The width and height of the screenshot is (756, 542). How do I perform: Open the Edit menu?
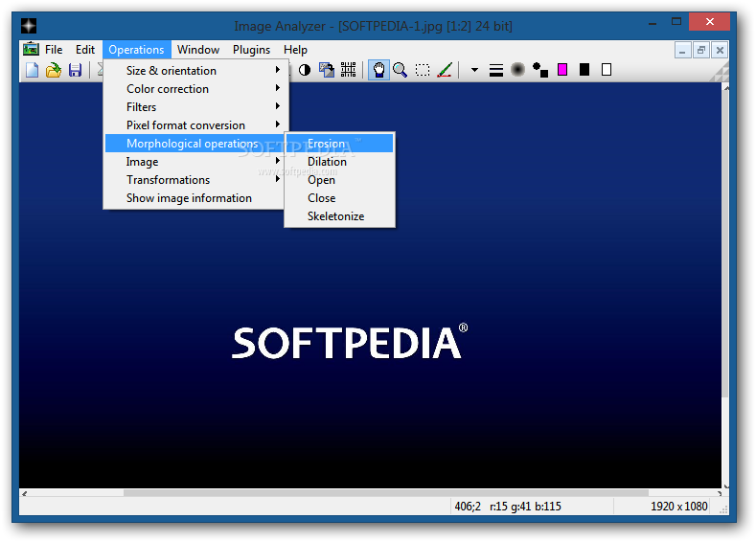(x=85, y=50)
